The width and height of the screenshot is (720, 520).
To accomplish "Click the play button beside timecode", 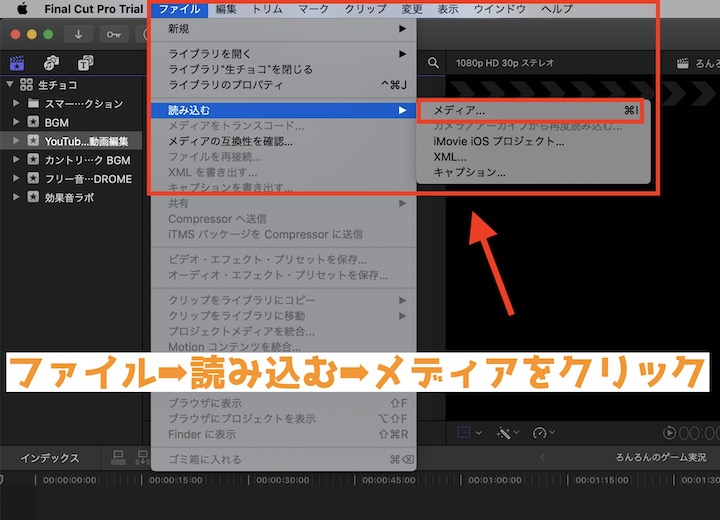I will (x=669, y=432).
